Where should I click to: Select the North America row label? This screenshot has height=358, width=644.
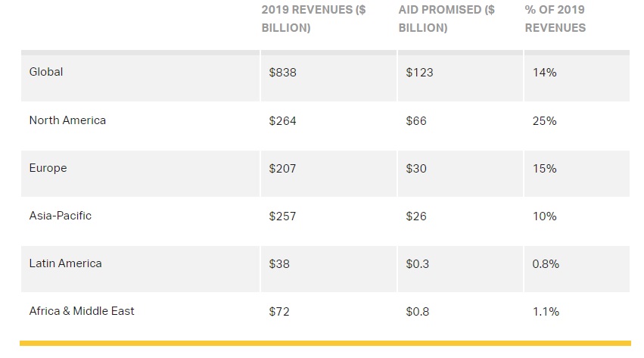(67, 120)
